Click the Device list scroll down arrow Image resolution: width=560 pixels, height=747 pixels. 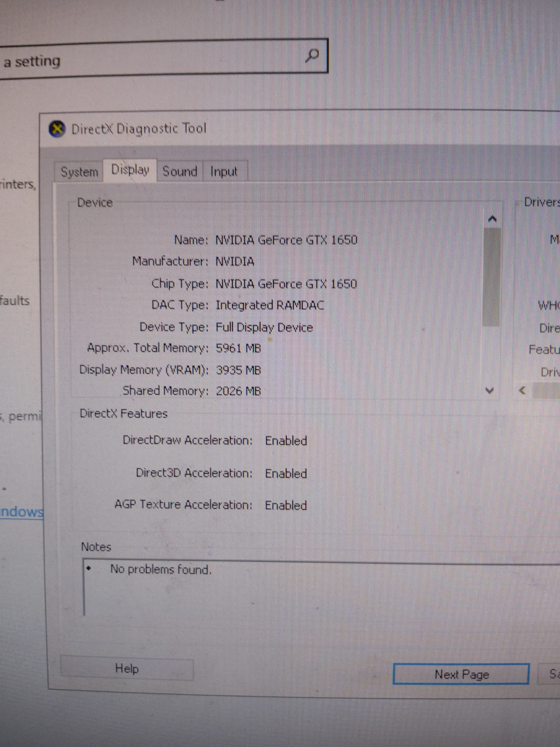489,390
